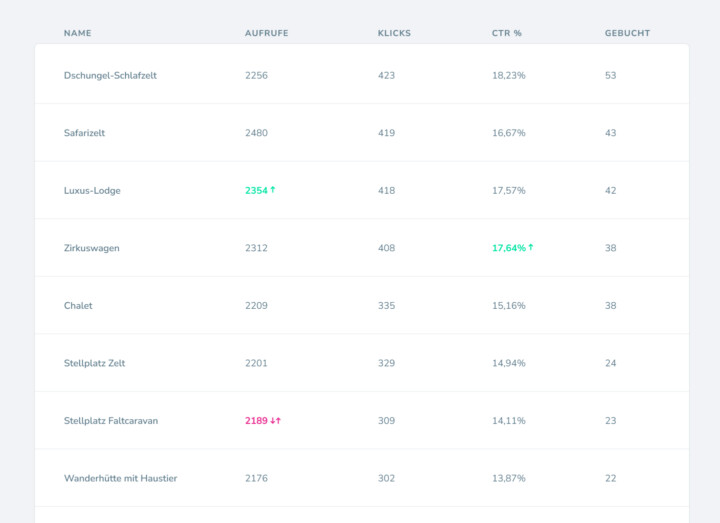Sort by the KLICKS column header
Image resolution: width=720 pixels, height=523 pixels.
point(394,33)
